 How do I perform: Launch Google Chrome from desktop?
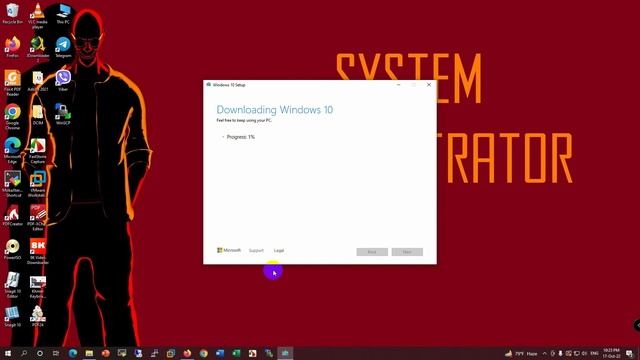point(12,116)
